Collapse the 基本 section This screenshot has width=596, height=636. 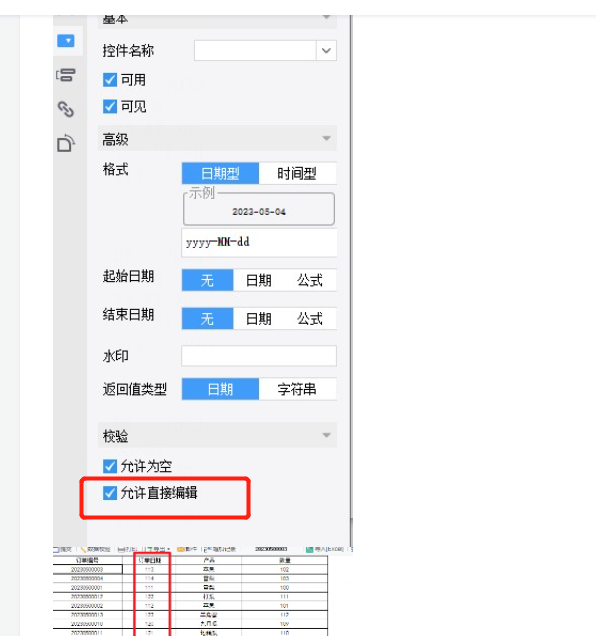coord(326,18)
